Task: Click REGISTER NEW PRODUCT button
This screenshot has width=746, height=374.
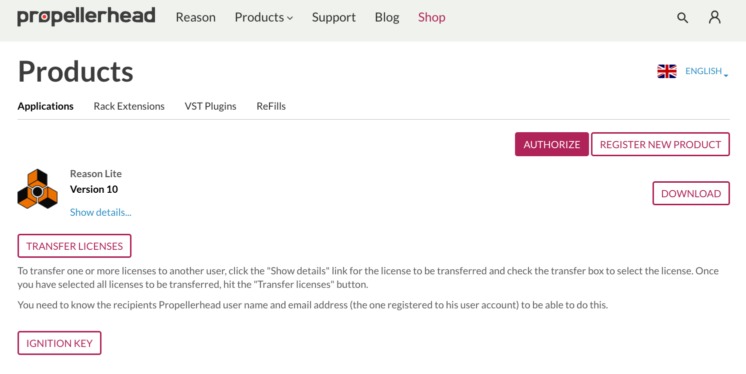Action: pos(660,144)
